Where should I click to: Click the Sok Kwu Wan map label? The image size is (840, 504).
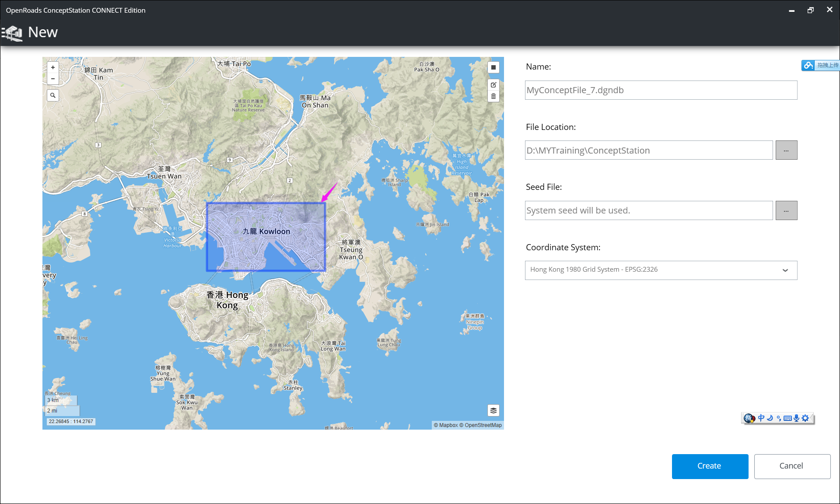coord(187,402)
